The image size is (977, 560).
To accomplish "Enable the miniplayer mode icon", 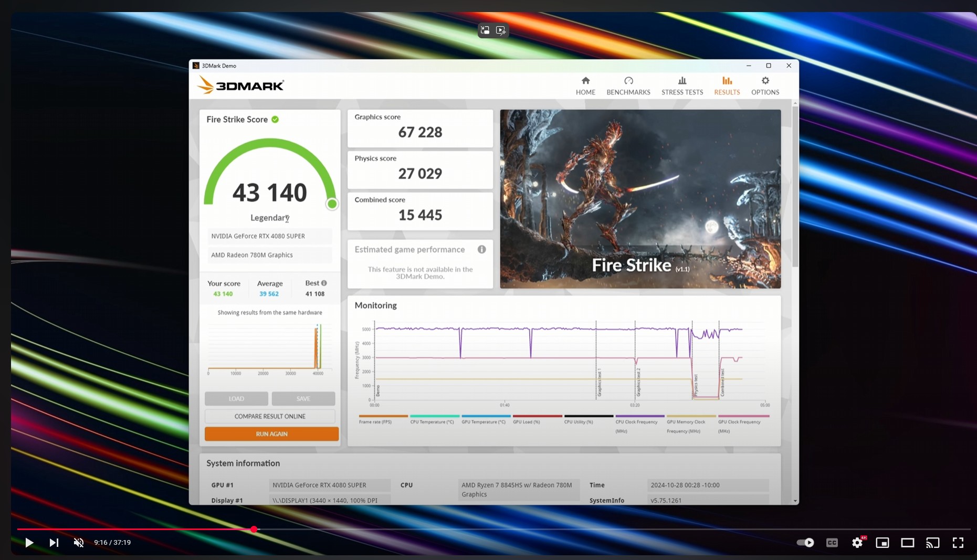I will point(883,543).
